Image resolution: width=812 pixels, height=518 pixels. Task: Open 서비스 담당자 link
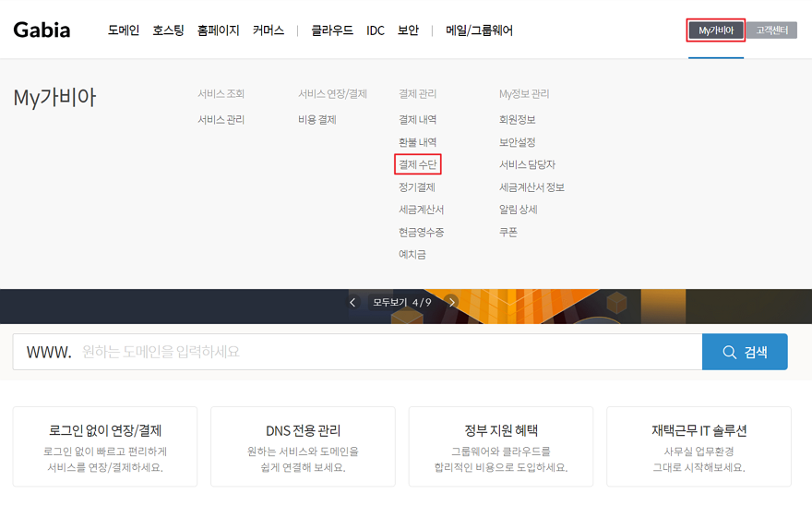[x=527, y=164]
